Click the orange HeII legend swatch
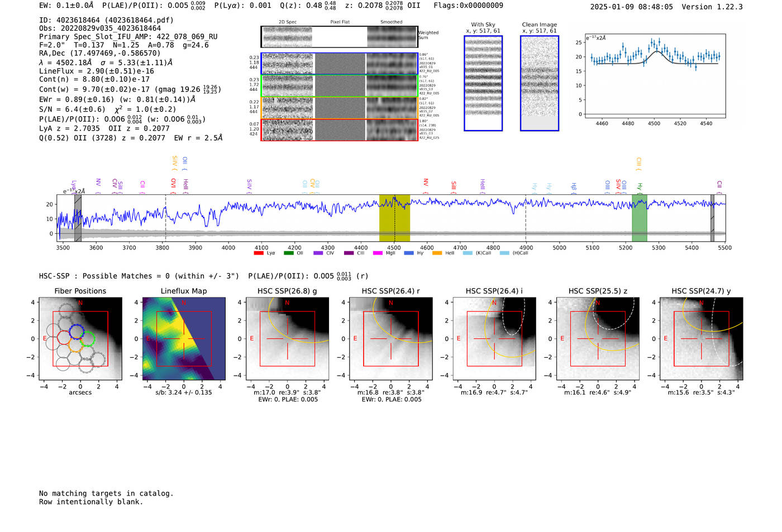The width and height of the screenshot is (782, 532). coord(437,253)
